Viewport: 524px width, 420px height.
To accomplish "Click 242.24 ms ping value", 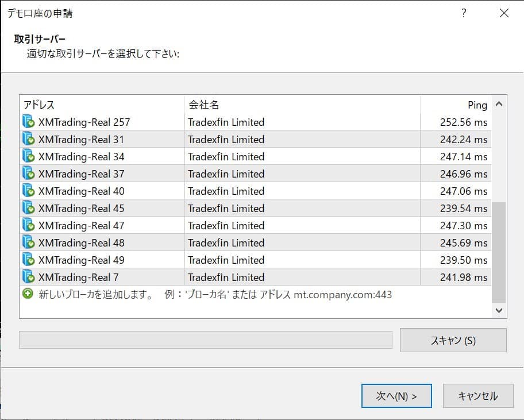I will (x=464, y=140).
